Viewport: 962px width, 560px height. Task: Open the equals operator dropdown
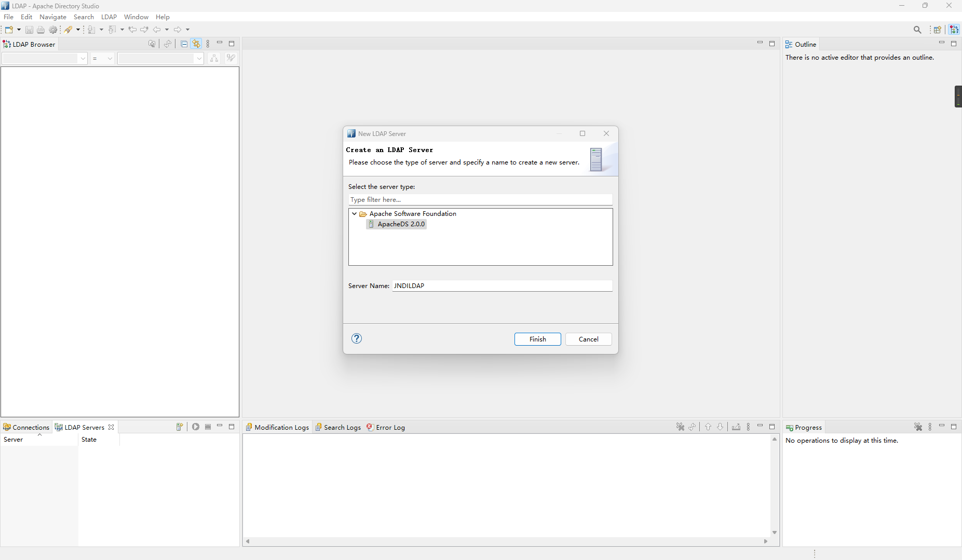pyautogui.click(x=102, y=59)
